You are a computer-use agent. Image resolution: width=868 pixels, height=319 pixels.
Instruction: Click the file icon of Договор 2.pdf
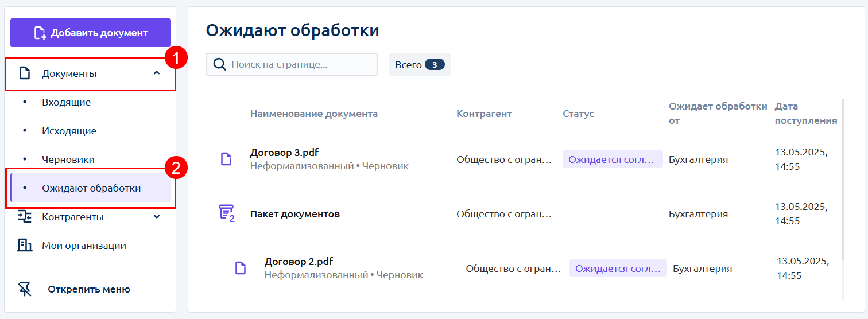point(241,268)
